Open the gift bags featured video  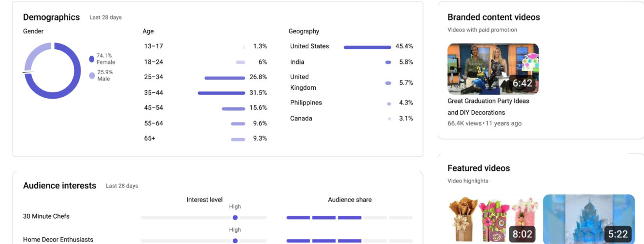pos(493,219)
